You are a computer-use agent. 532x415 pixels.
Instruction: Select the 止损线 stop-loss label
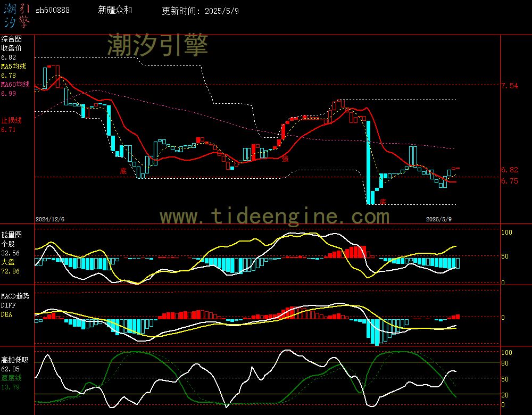(x=11, y=120)
